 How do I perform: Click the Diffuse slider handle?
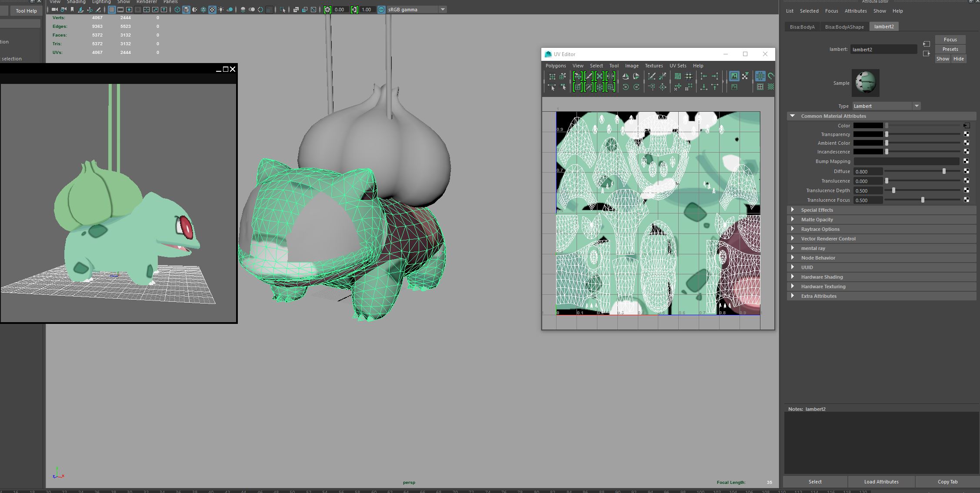coord(944,171)
